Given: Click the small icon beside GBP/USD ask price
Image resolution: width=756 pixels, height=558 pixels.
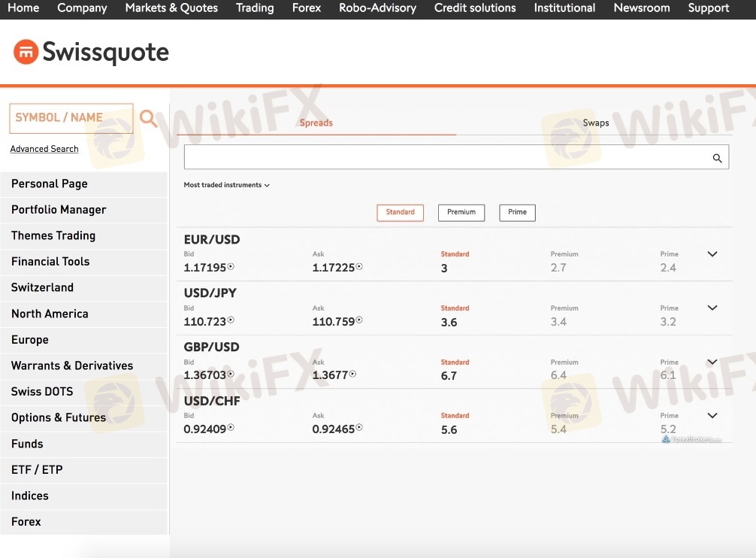Looking at the screenshot, I should tap(353, 375).
